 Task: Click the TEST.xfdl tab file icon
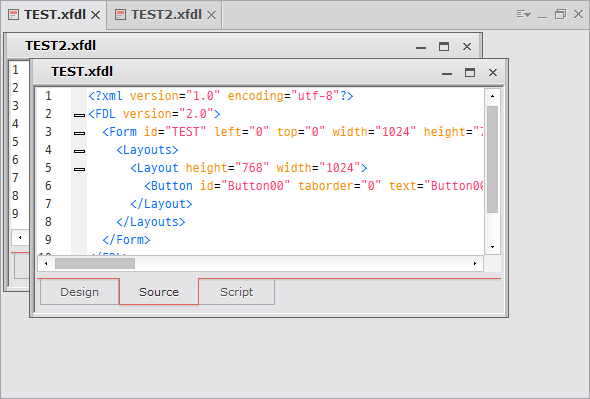point(14,15)
